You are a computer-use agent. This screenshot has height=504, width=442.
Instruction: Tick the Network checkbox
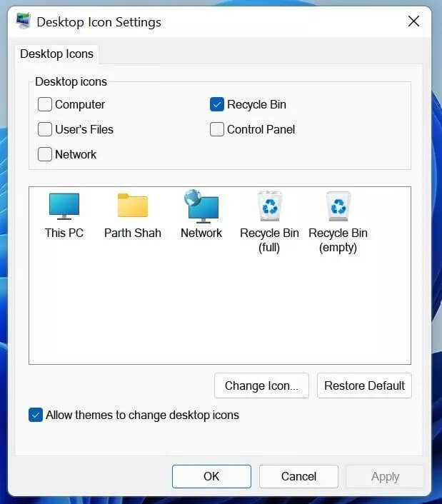pyautogui.click(x=45, y=154)
